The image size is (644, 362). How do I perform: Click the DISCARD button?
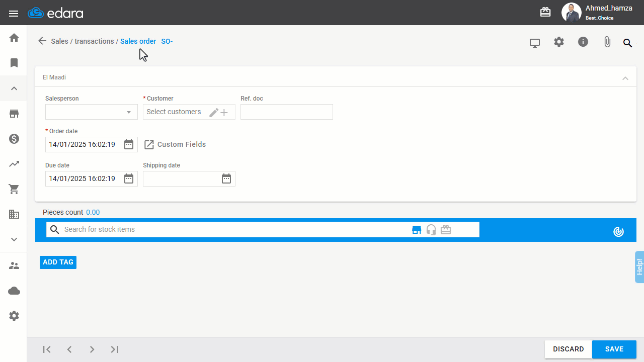tap(569, 349)
